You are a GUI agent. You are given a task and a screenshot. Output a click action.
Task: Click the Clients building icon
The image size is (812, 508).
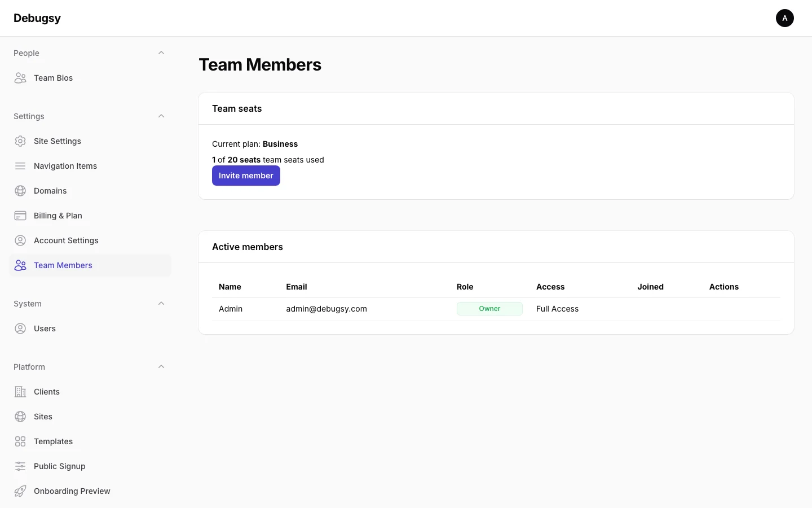20,392
